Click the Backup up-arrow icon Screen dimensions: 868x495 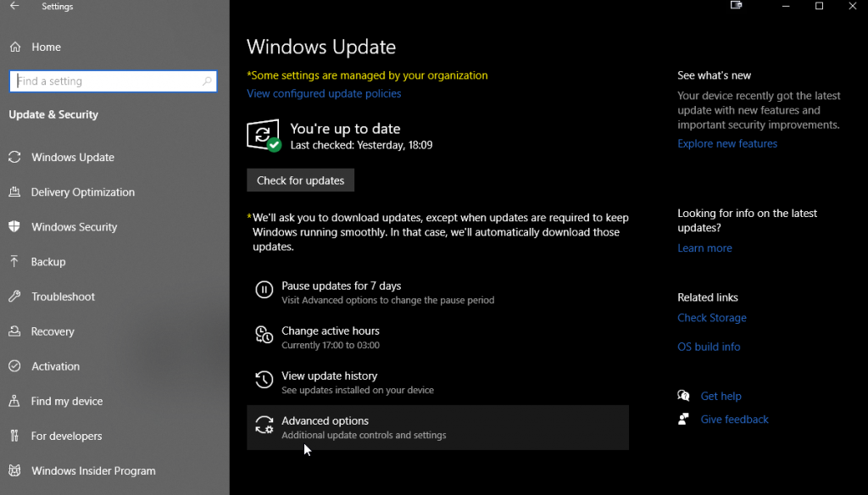14,261
